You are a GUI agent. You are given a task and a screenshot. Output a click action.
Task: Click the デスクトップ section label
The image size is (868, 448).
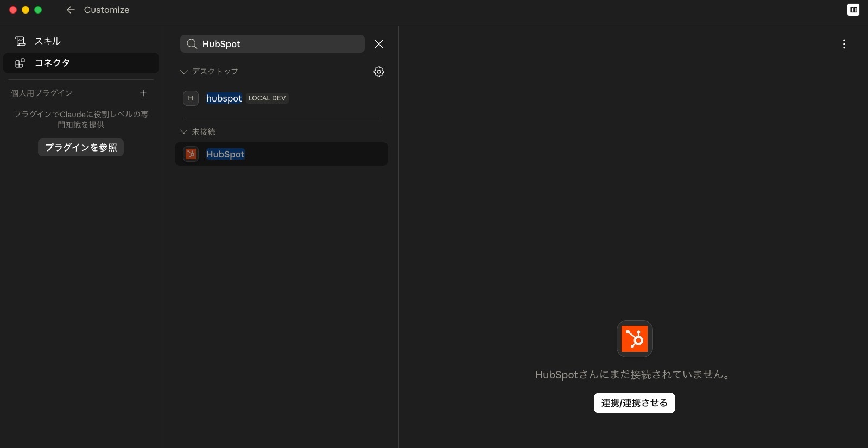click(215, 72)
